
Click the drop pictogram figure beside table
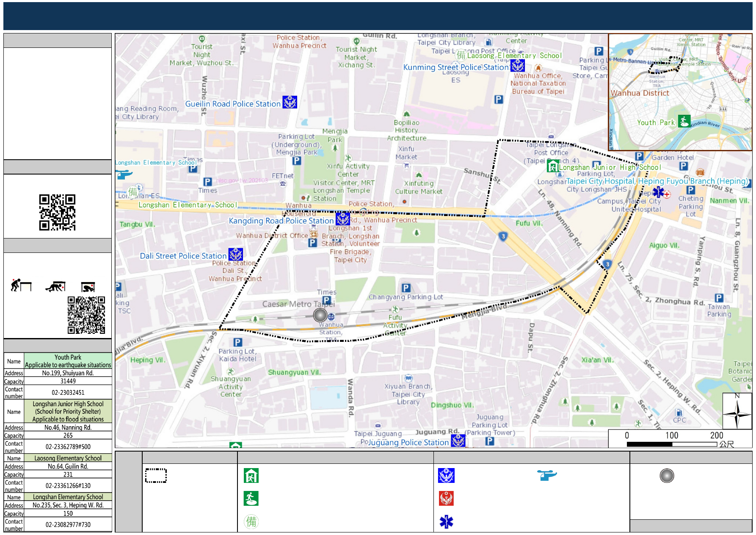[21, 286]
